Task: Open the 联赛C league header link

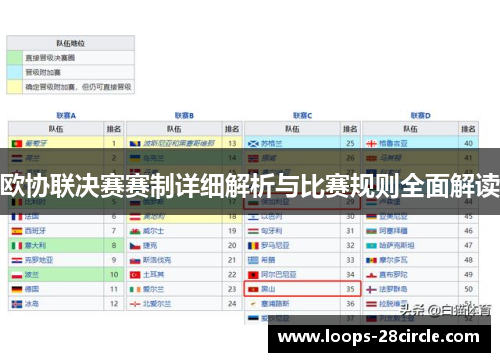Action: (x=302, y=116)
